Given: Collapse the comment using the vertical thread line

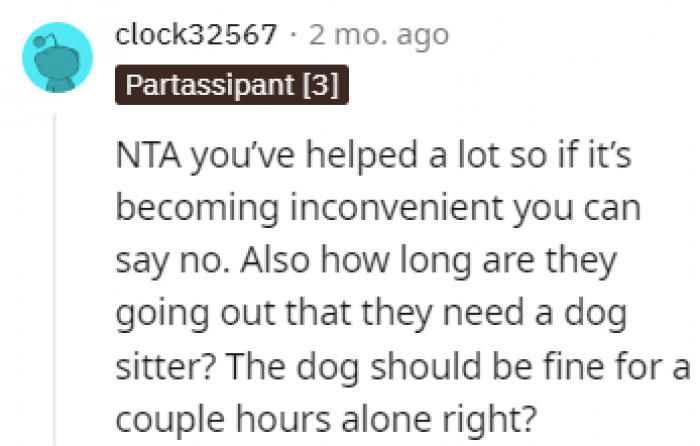Looking at the screenshot, I should click(x=57, y=280).
